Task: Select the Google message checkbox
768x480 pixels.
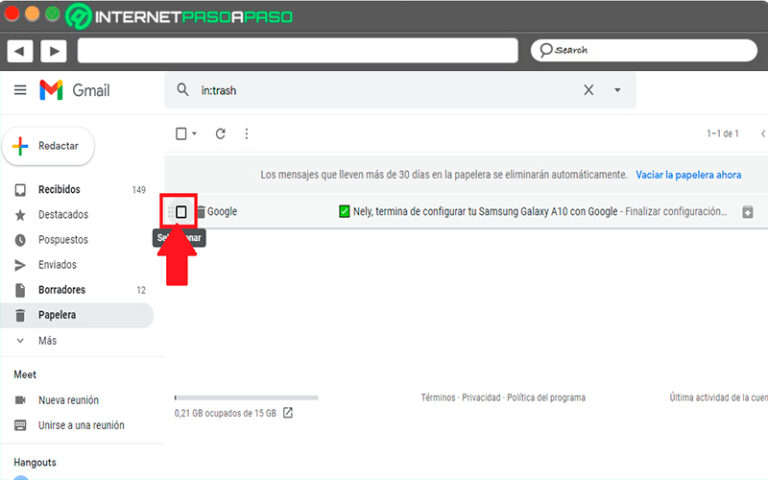Action: pos(181,212)
